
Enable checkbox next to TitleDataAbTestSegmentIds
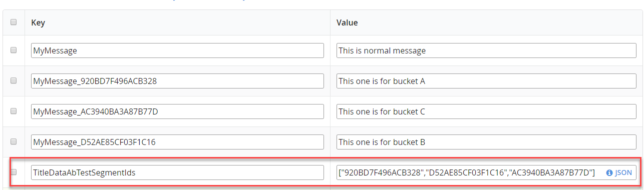click(x=14, y=172)
